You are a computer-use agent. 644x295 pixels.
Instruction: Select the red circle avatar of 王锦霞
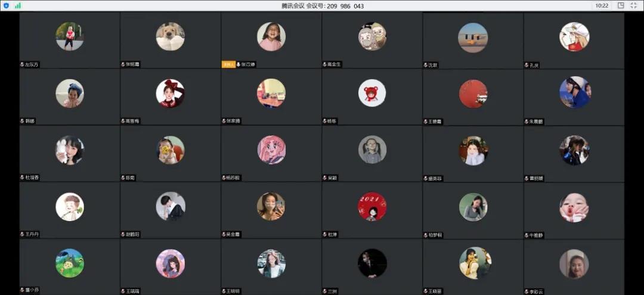click(473, 94)
